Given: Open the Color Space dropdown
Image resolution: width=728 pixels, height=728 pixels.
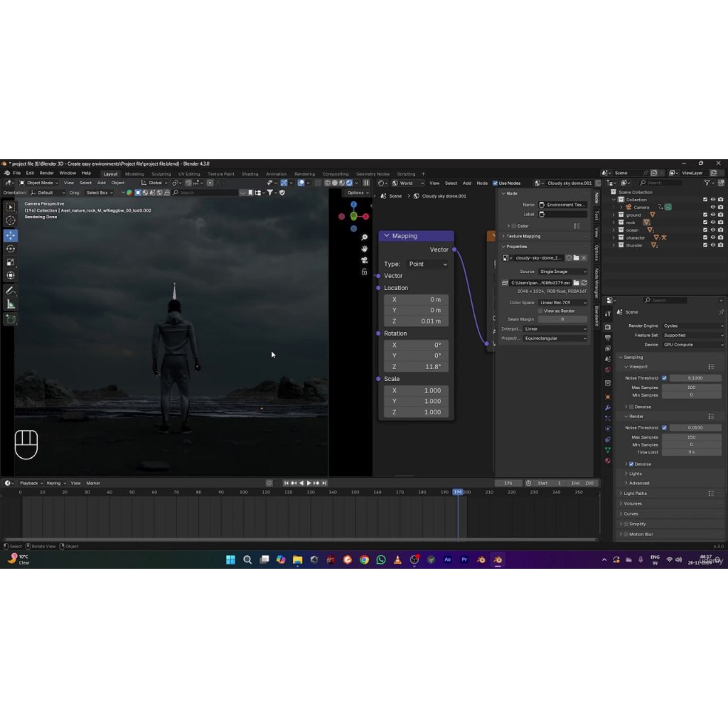Looking at the screenshot, I should click(x=563, y=303).
